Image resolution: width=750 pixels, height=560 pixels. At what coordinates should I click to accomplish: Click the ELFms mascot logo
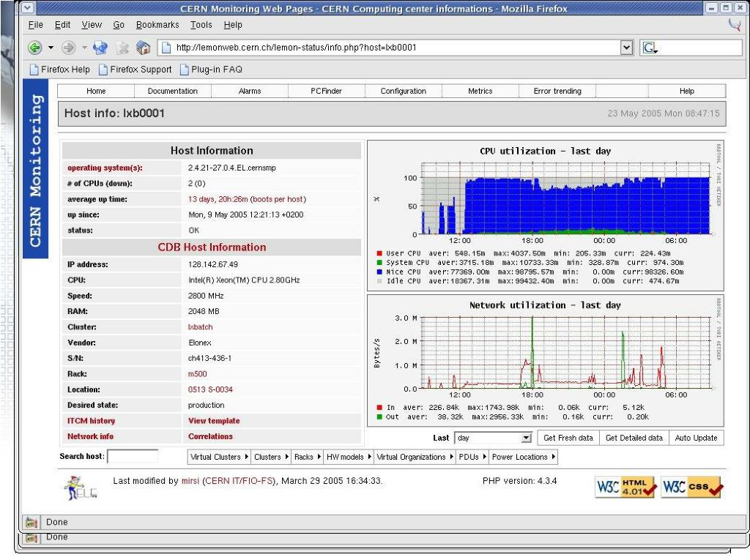click(x=81, y=488)
